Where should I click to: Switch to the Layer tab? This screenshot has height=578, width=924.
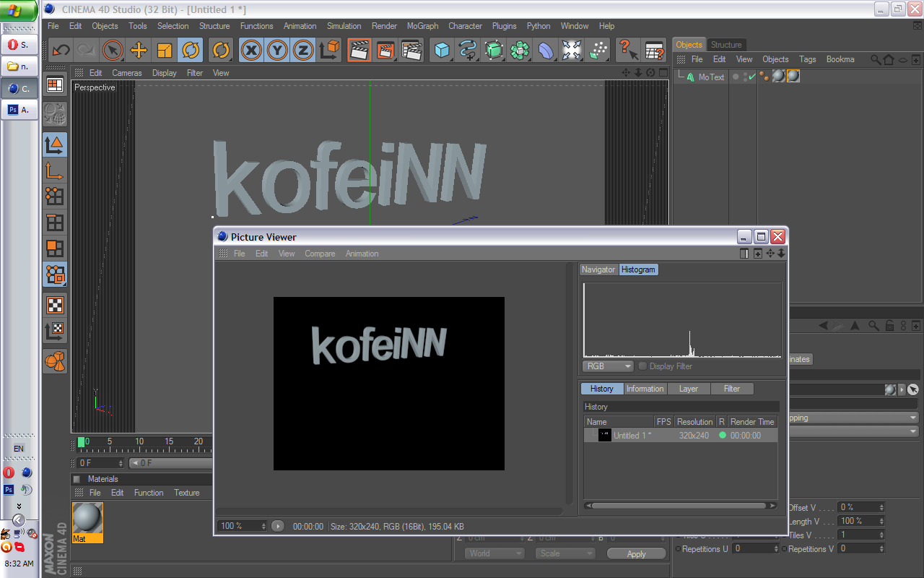(689, 389)
